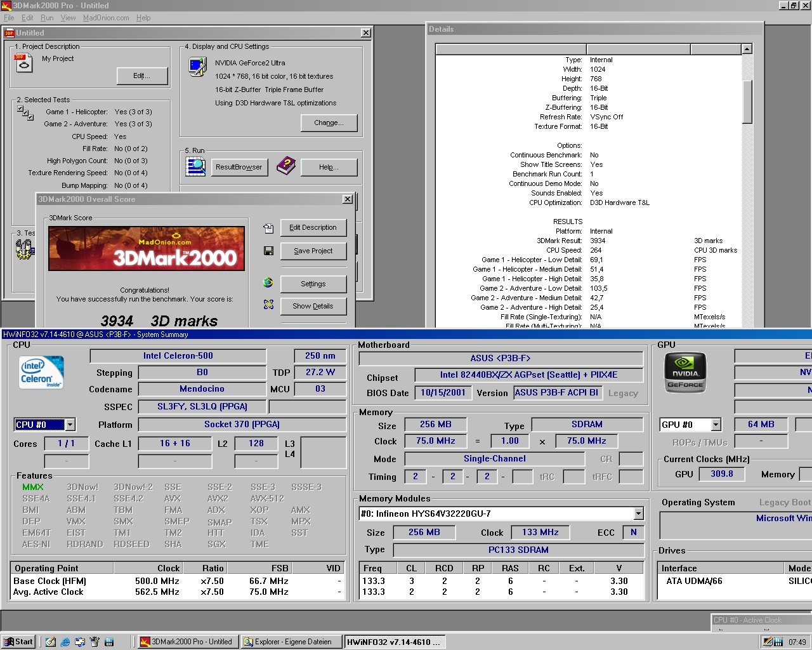This screenshot has height=650, width=812.
Task: Click the Socket 370 (PPGA) platform field
Action: [242, 425]
